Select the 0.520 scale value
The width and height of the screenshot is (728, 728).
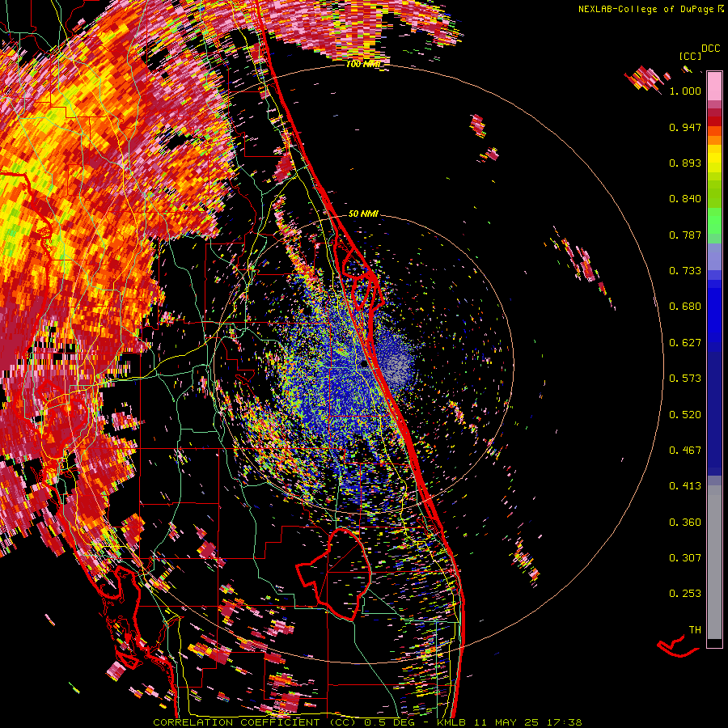[685, 415]
